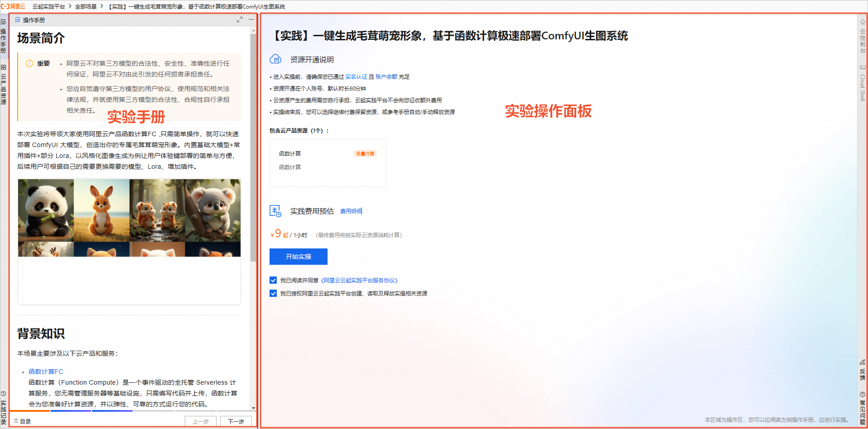This screenshot has width=868, height=429.
Task: Open the 云产品资源 sidebar tab
Action: click(x=3, y=85)
